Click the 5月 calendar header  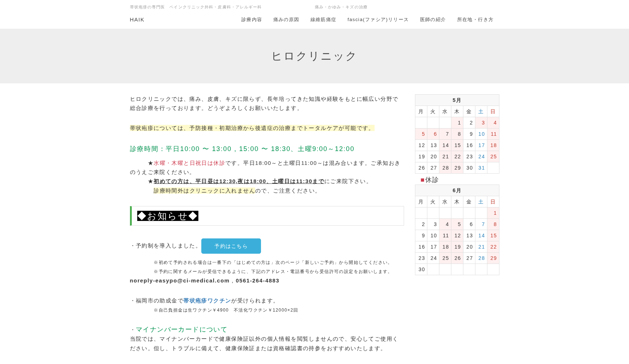(457, 100)
